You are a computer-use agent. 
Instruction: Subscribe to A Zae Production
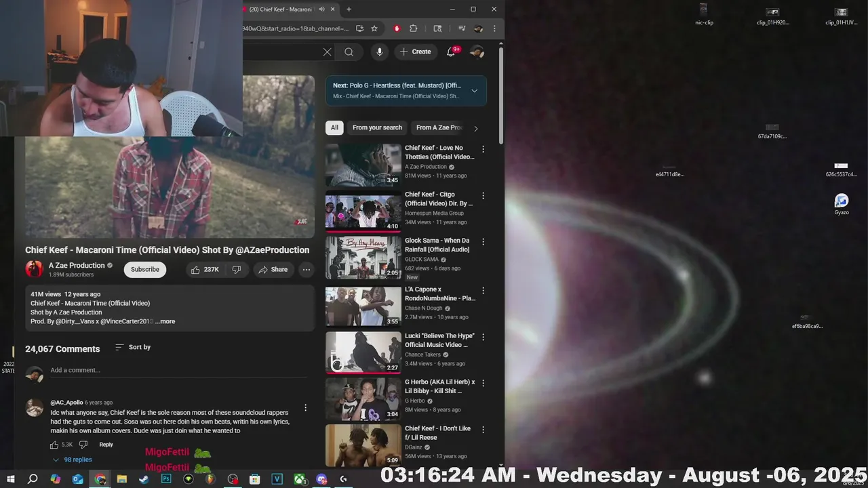(145, 270)
